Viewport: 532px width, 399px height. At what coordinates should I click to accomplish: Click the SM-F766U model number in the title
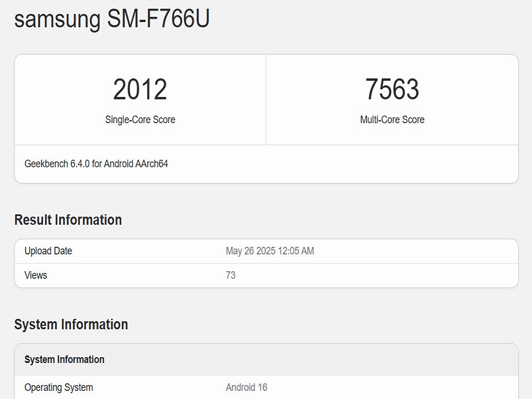coord(158,19)
